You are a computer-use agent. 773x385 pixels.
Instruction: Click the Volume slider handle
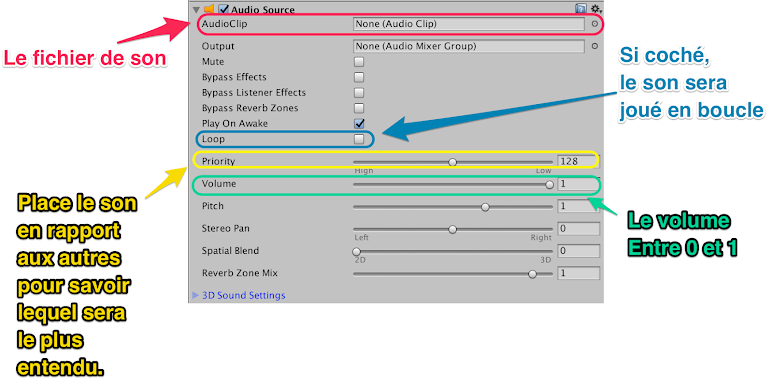coord(550,184)
